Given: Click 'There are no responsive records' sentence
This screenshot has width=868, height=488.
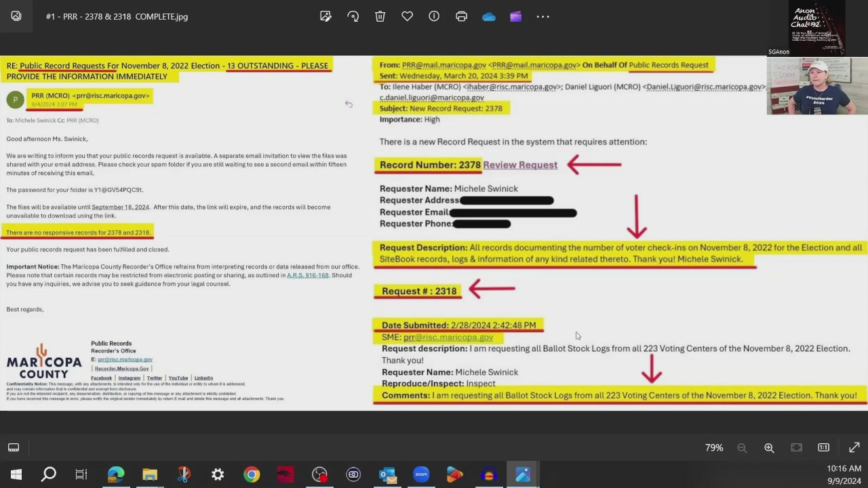Looking at the screenshot, I should click(78, 232).
